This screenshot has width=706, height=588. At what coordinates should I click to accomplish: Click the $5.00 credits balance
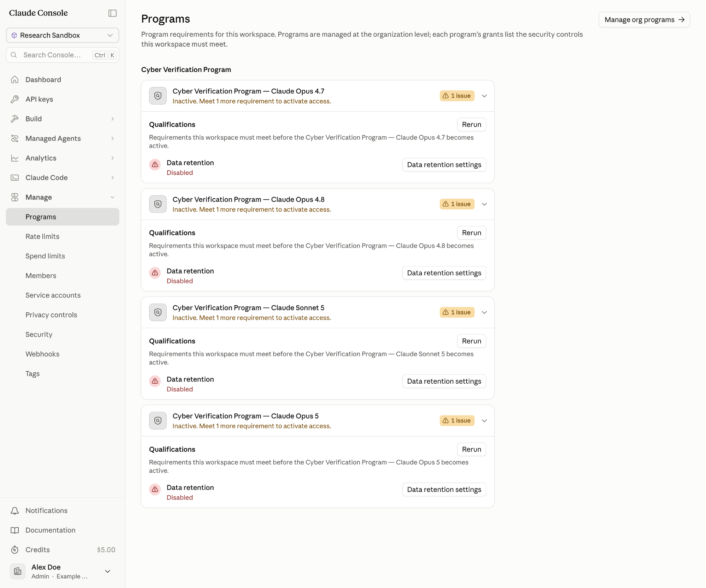click(x=106, y=550)
